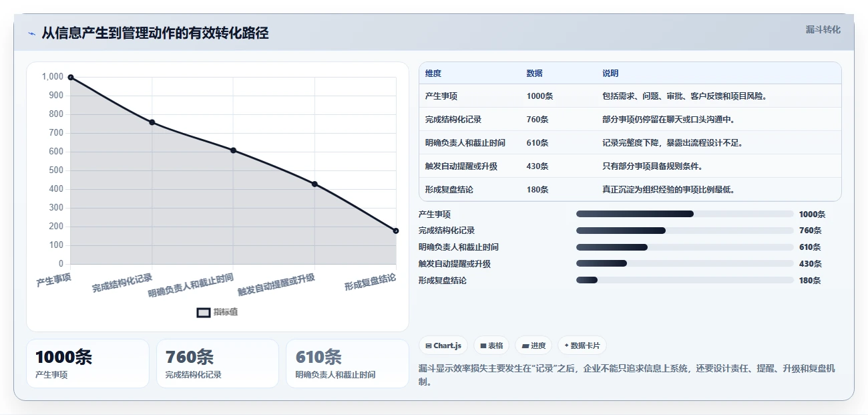The image size is (868, 415).
Task: Select the chart data point for 完成结构化记录
Action: pyautogui.click(x=152, y=122)
